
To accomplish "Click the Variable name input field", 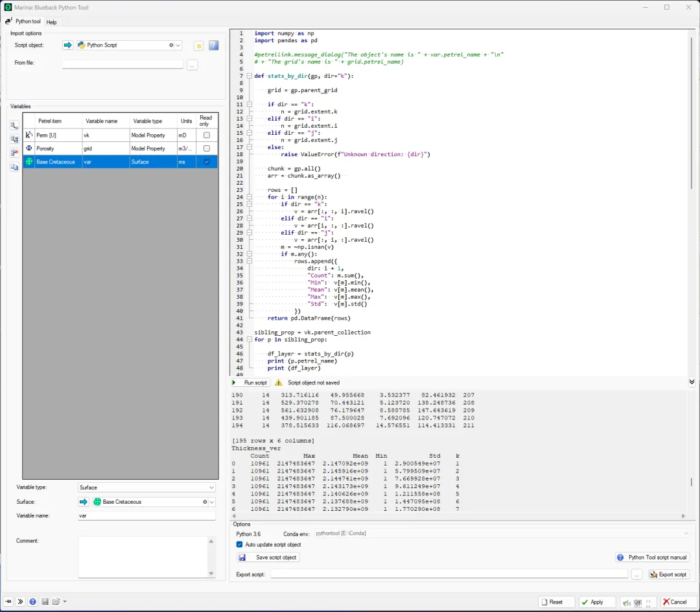I will coord(147,515).
